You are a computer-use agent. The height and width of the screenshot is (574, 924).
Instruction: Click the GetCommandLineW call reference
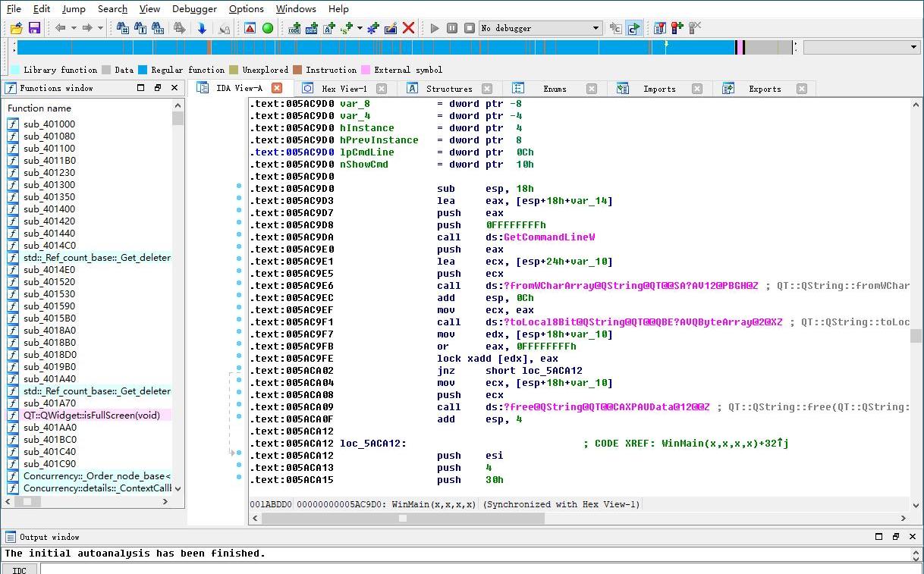[x=548, y=237]
